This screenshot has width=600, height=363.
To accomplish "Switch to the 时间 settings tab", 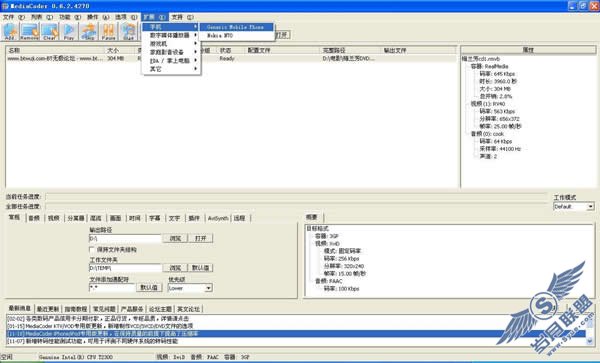I will (x=135, y=218).
